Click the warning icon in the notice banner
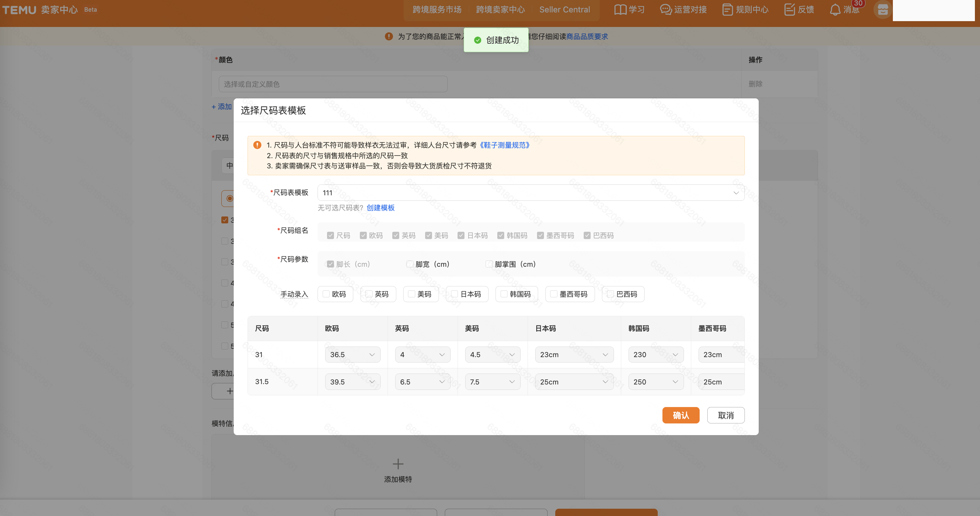980x516 pixels. [257, 145]
